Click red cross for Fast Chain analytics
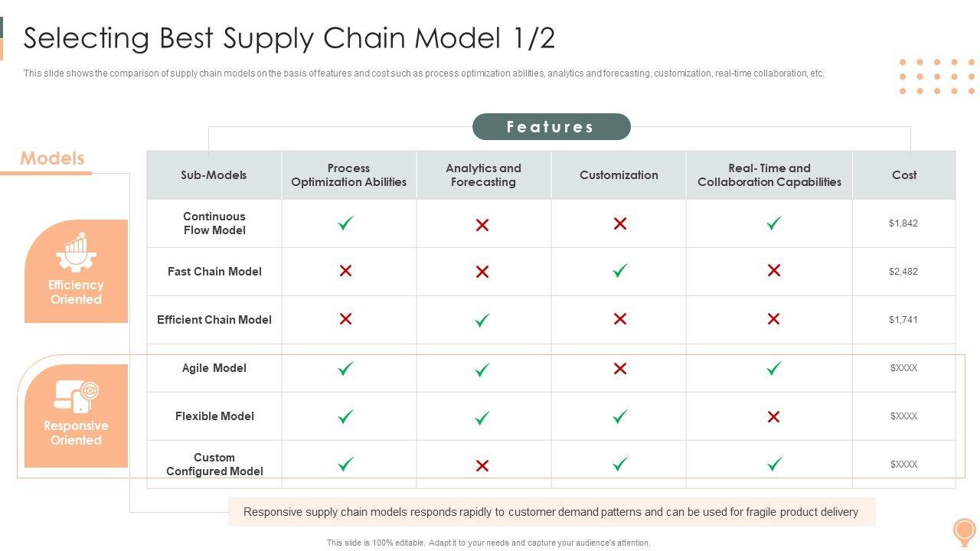This screenshot has height=551, width=980. [x=482, y=272]
